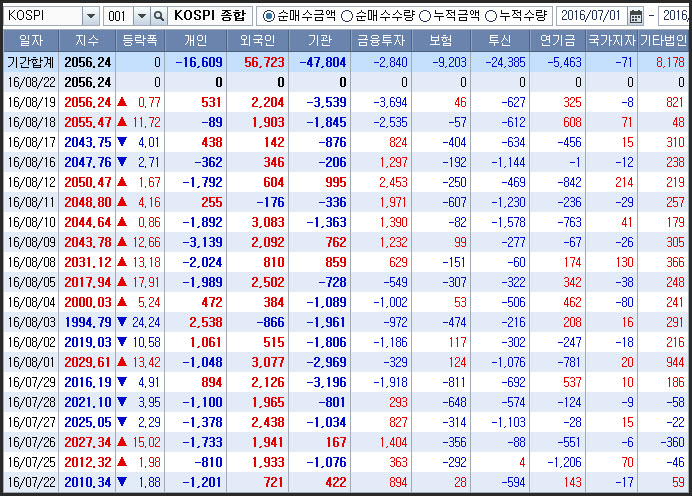The width and height of the screenshot is (692, 496).
Task: Click the KOSPI 종합 name box
Action: [x=210, y=16]
